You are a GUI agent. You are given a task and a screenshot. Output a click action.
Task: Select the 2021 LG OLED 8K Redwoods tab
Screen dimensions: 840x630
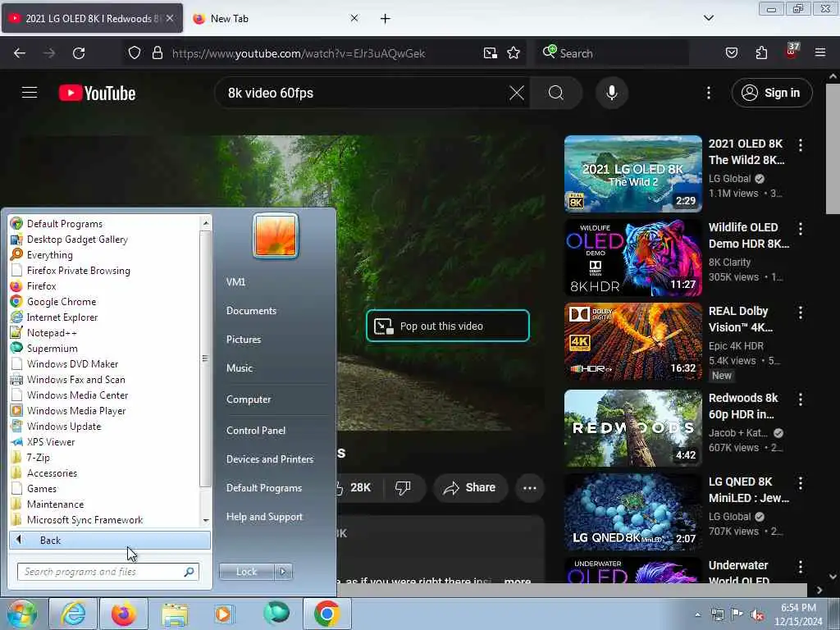[x=92, y=19]
